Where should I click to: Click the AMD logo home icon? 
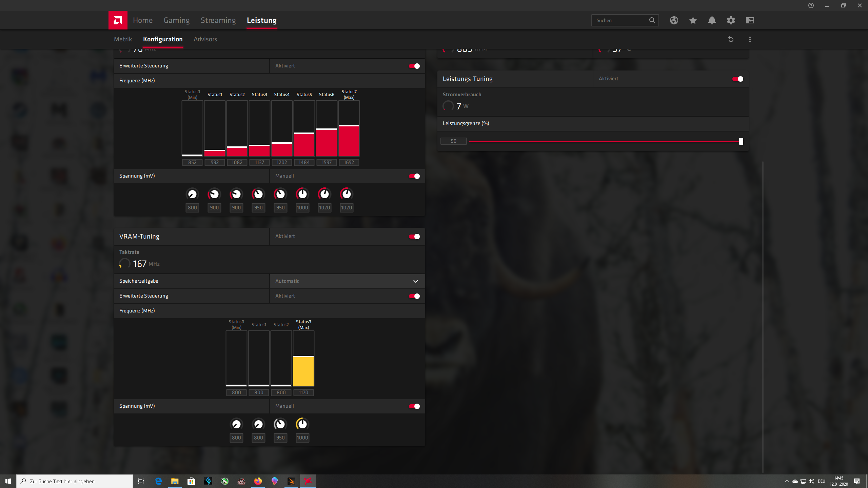point(118,20)
